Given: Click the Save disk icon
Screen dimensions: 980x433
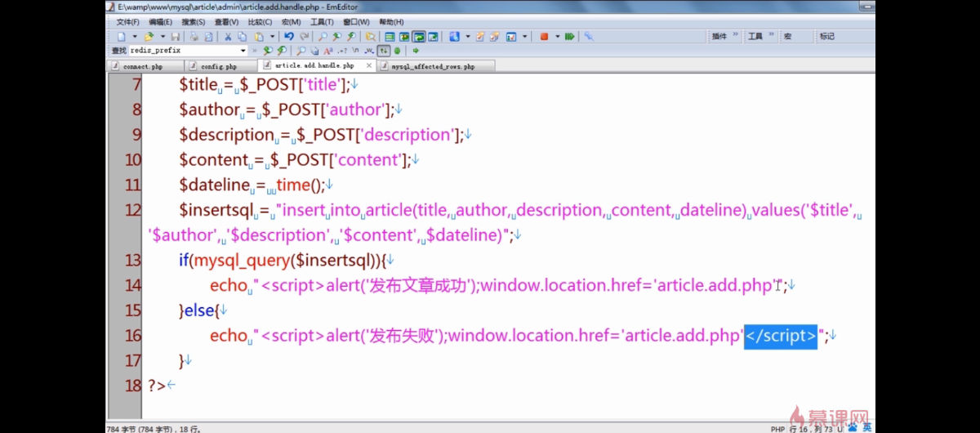Looking at the screenshot, I should [x=176, y=36].
